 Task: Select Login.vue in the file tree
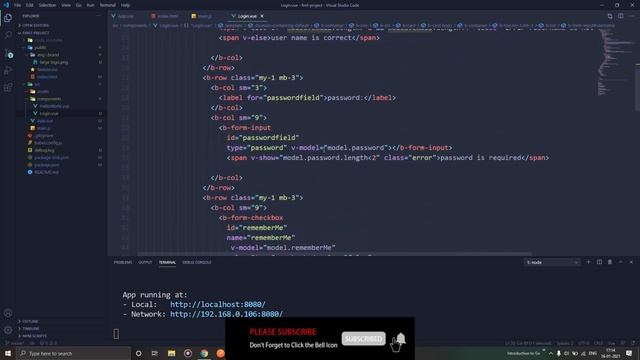pos(49,113)
